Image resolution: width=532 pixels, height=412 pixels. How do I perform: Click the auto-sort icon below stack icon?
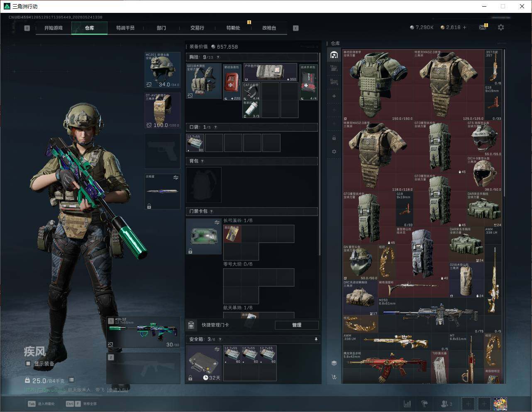point(334,377)
